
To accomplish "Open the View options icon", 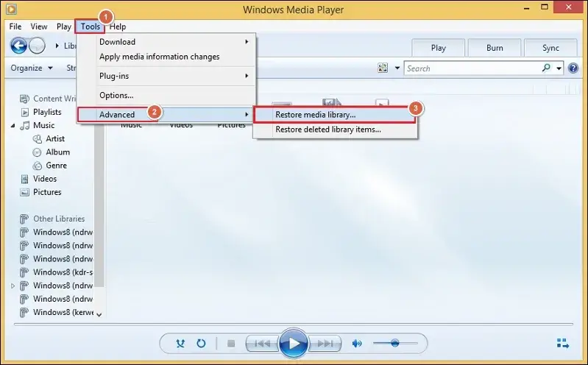I will click(383, 68).
